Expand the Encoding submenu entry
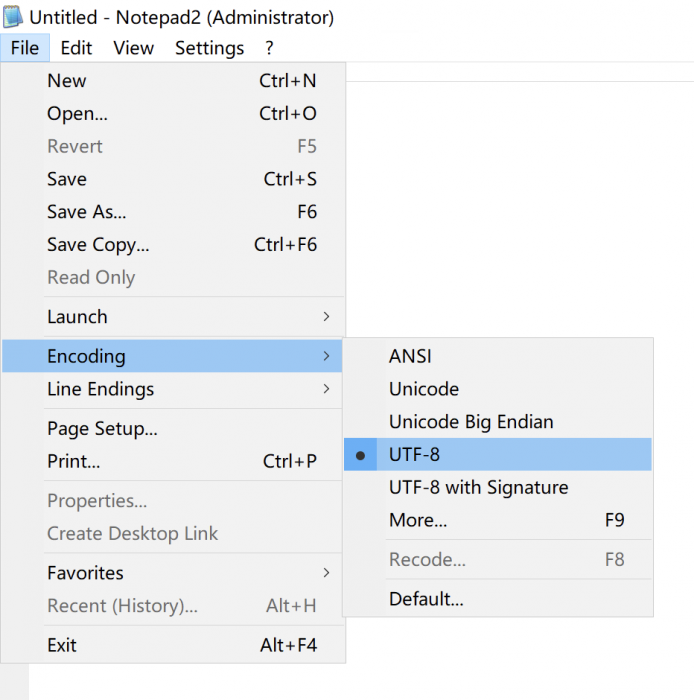Screen dimensions: 694x700 click(x=173, y=356)
